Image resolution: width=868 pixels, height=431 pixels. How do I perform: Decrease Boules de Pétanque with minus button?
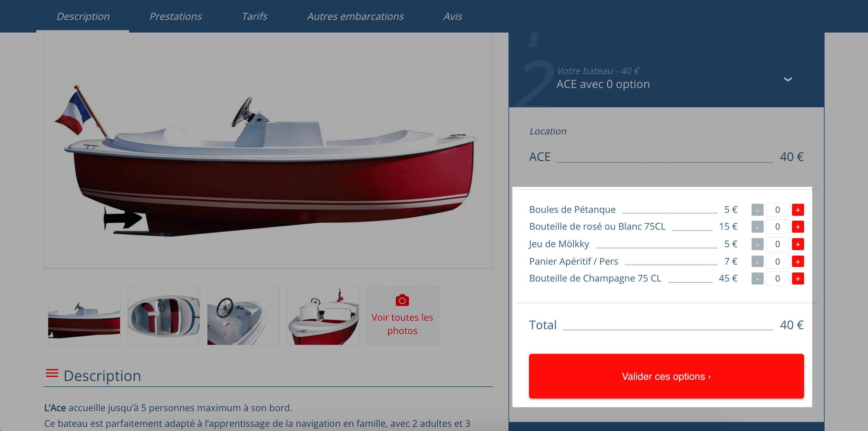757,210
